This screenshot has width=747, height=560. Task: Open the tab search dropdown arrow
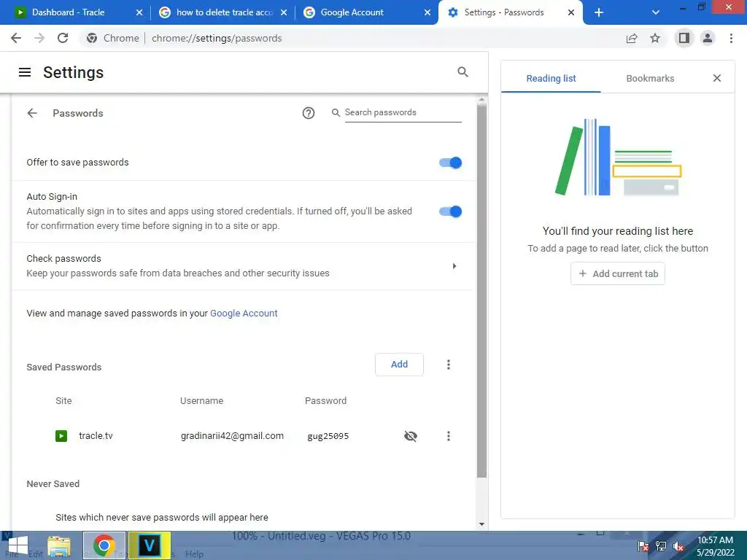pos(656,12)
